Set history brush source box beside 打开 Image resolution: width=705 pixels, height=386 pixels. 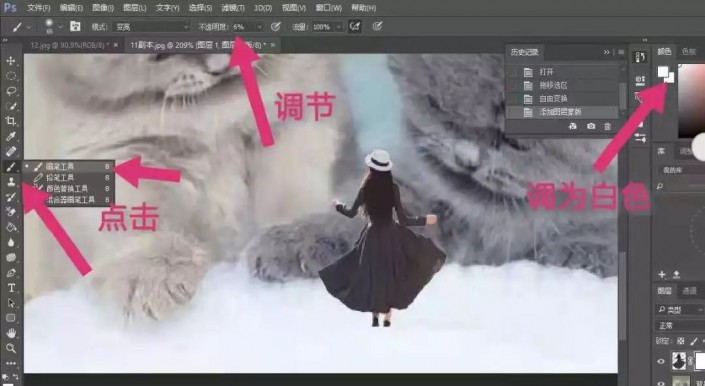[x=513, y=72]
